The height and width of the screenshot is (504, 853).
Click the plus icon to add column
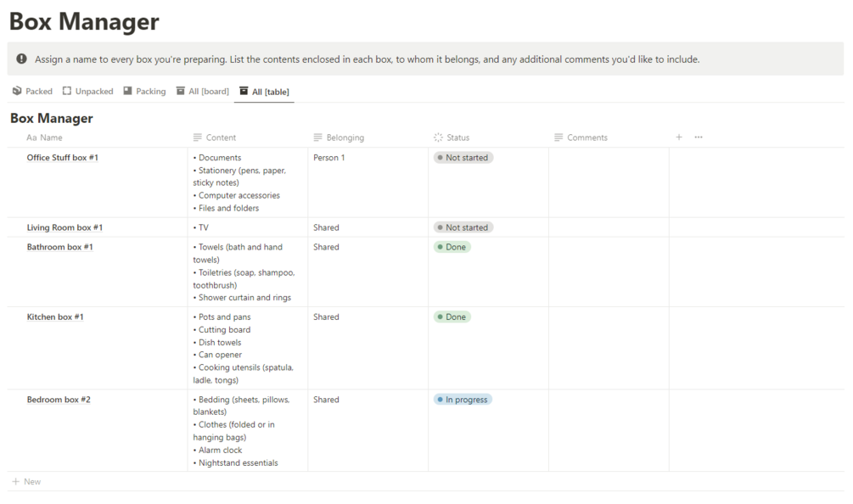[679, 137]
